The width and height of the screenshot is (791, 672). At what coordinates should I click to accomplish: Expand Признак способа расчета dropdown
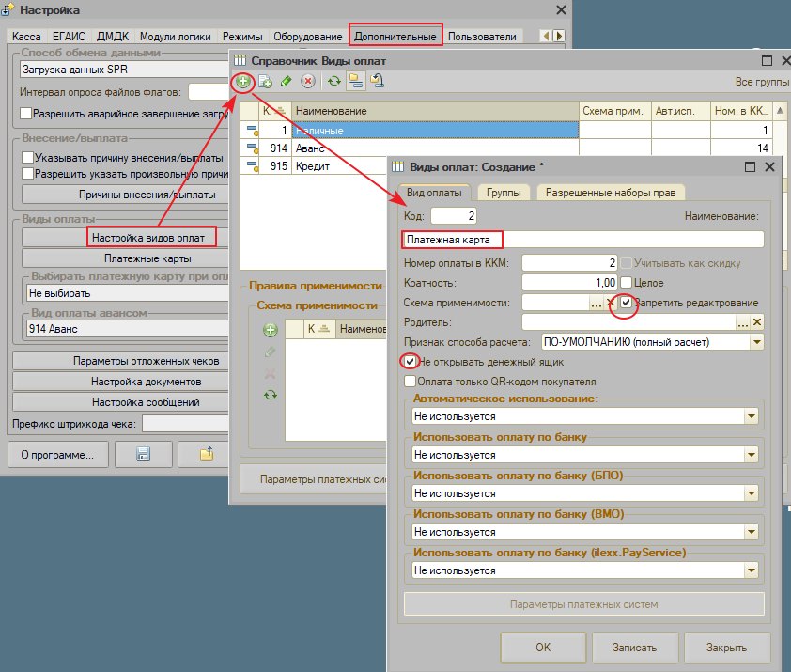(x=756, y=342)
